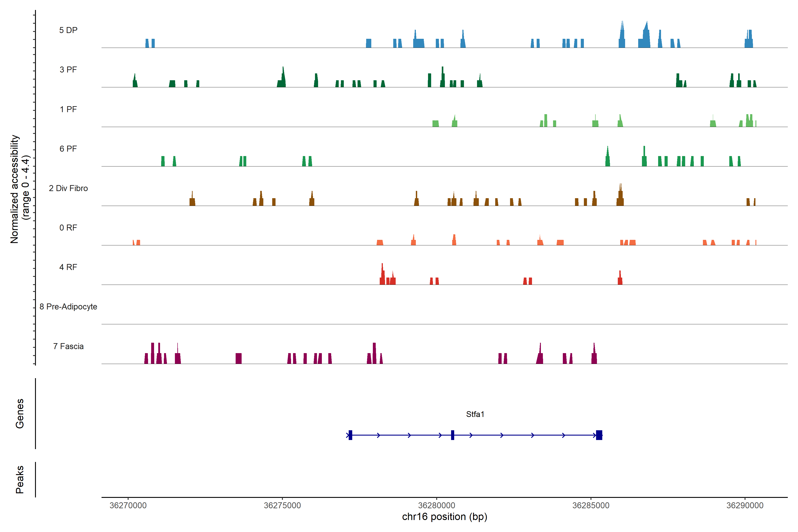
Task: Click the 0 RF track label
Action: tap(68, 228)
